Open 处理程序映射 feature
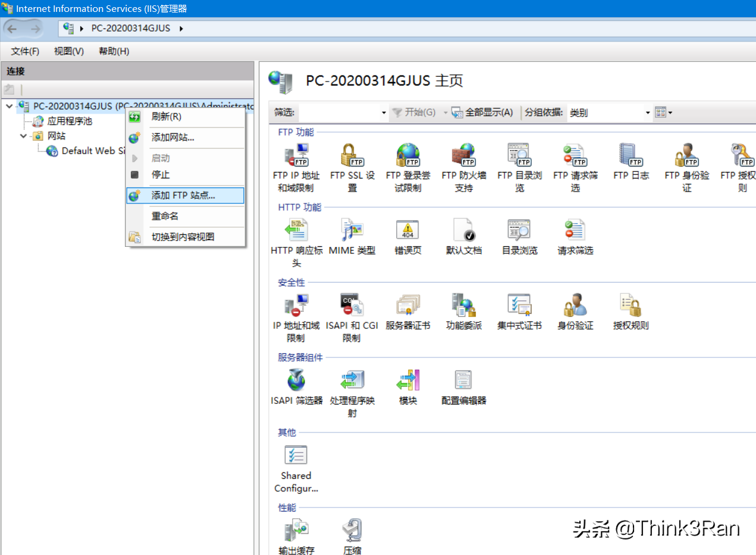756x555 pixels. pyautogui.click(x=352, y=393)
